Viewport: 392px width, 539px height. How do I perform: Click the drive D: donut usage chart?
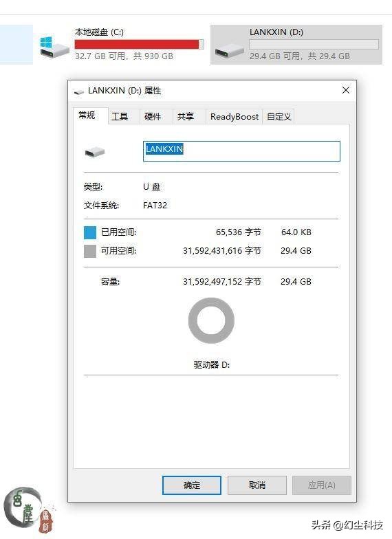[211, 320]
